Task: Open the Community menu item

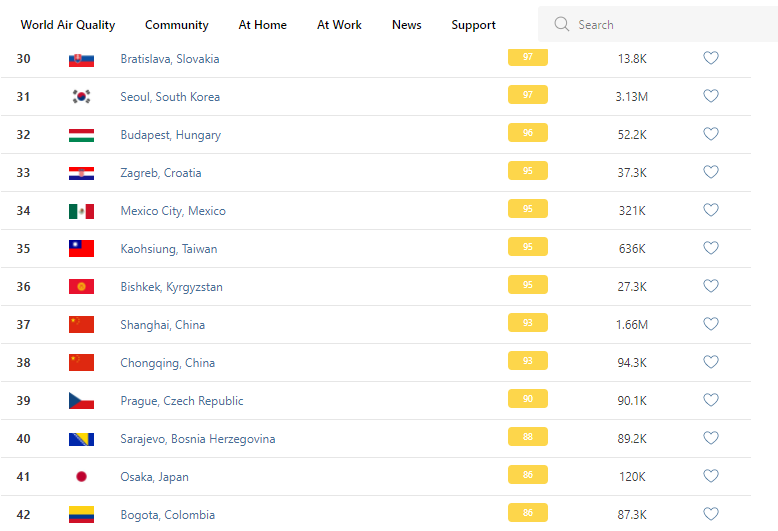Action: pyautogui.click(x=177, y=25)
